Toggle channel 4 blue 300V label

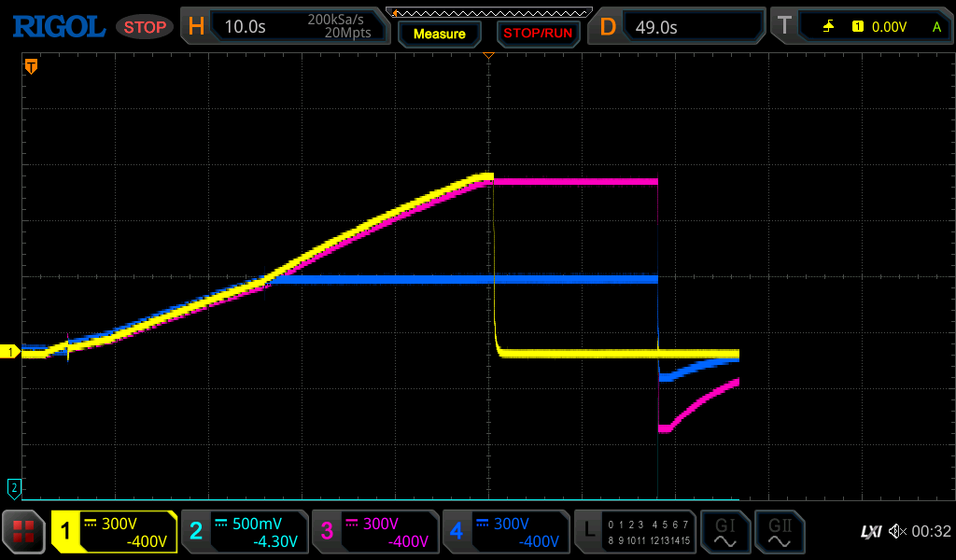click(x=506, y=532)
